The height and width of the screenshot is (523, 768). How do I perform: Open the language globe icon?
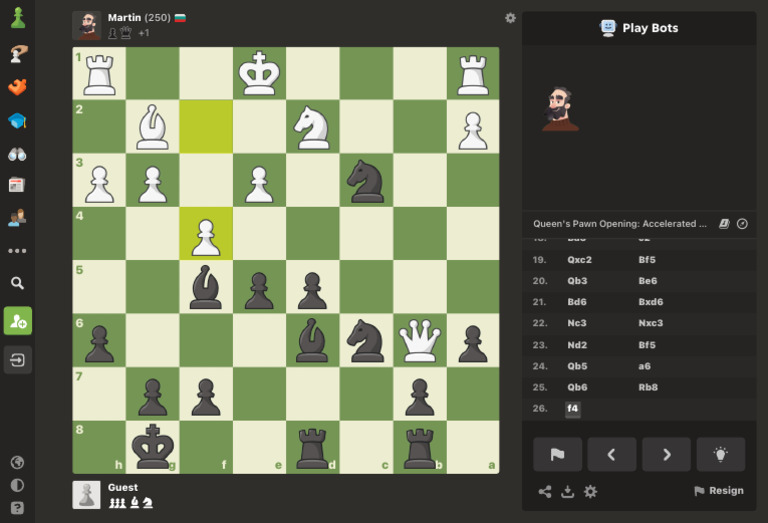pyautogui.click(x=17, y=462)
